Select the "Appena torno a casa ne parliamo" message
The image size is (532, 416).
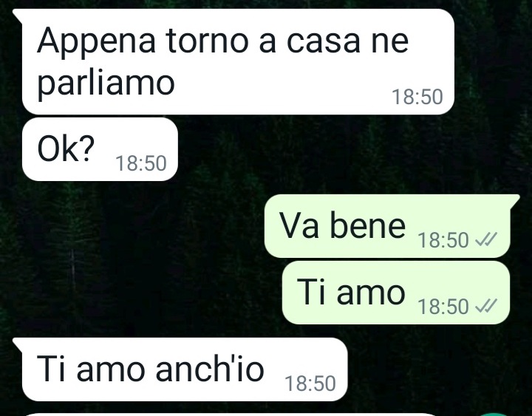(238, 62)
